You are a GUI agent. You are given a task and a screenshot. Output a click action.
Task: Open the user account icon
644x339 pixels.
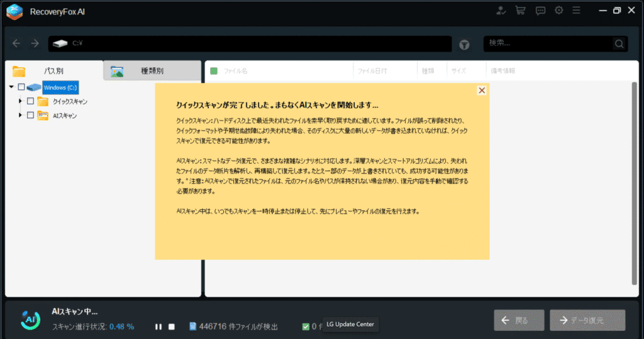tap(501, 11)
